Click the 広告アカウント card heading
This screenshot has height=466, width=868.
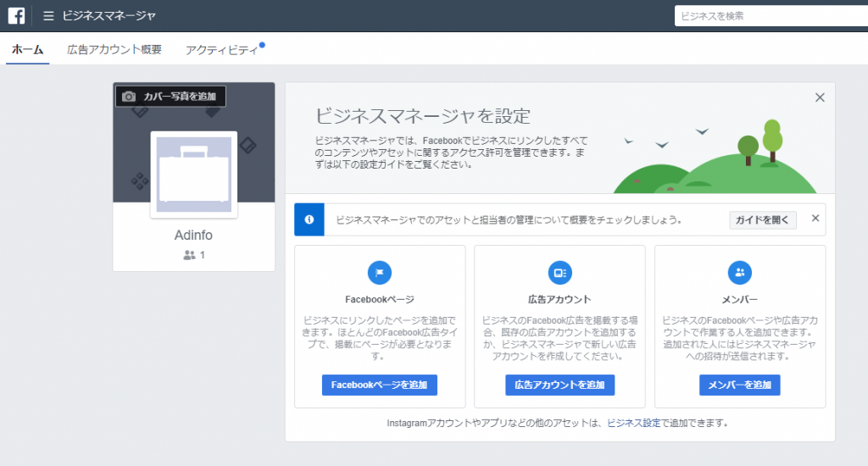coord(559,299)
